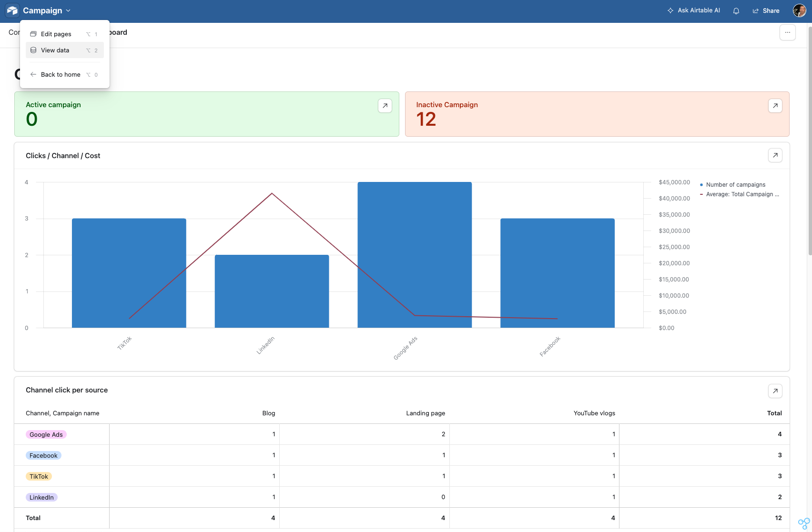Viewport: 812px width, 532px height.
Task: Expand the Clicks / Channel / Cost chart
Action: (775, 155)
